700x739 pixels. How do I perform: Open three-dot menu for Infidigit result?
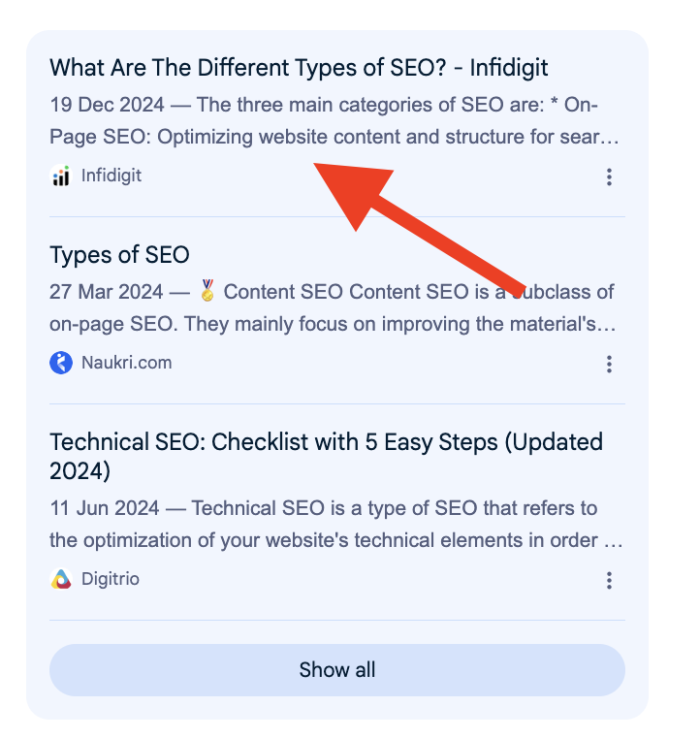[x=609, y=177]
